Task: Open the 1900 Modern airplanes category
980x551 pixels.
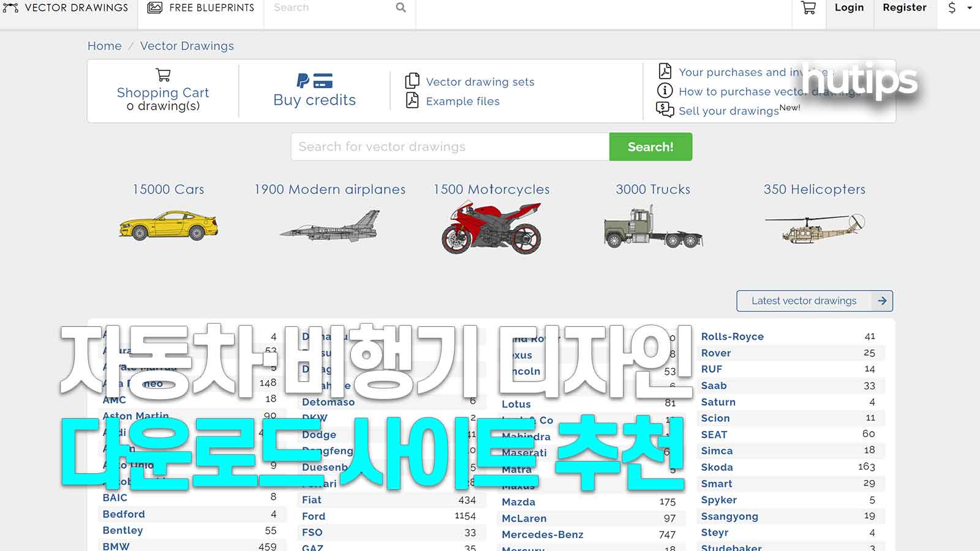Action: pos(330,190)
